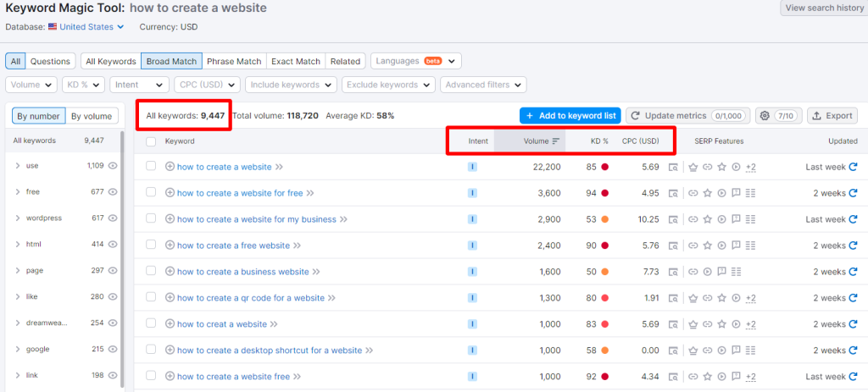The width and height of the screenshot is (868, 392).
Task: Select the Phrase Match tab
Action: coord(234,61)
